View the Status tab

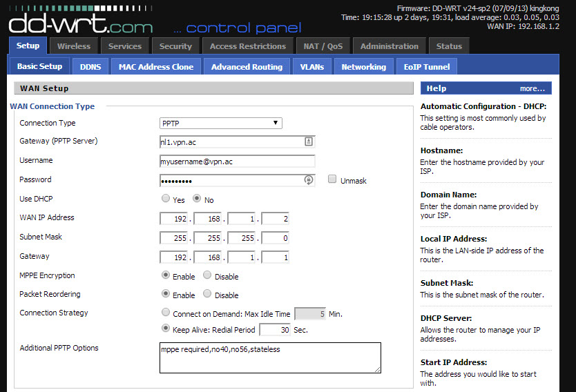click(x=449, y=46)
